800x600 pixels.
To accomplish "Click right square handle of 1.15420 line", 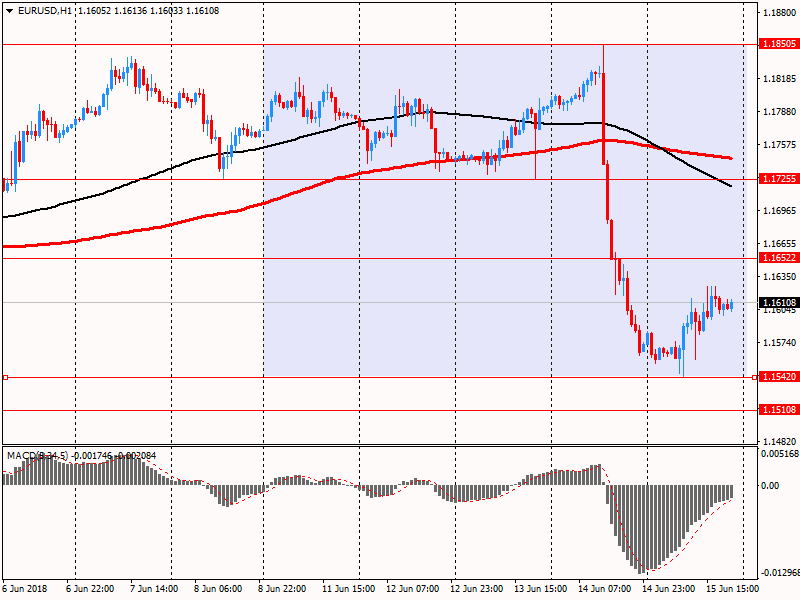I will (754, 377).
